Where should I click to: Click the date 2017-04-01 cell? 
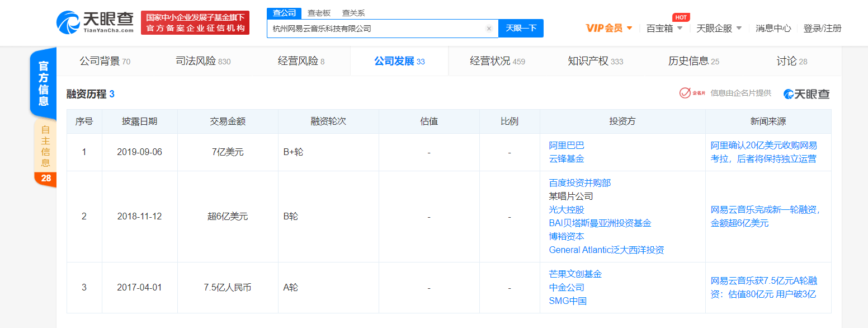(x=140, y=288)
